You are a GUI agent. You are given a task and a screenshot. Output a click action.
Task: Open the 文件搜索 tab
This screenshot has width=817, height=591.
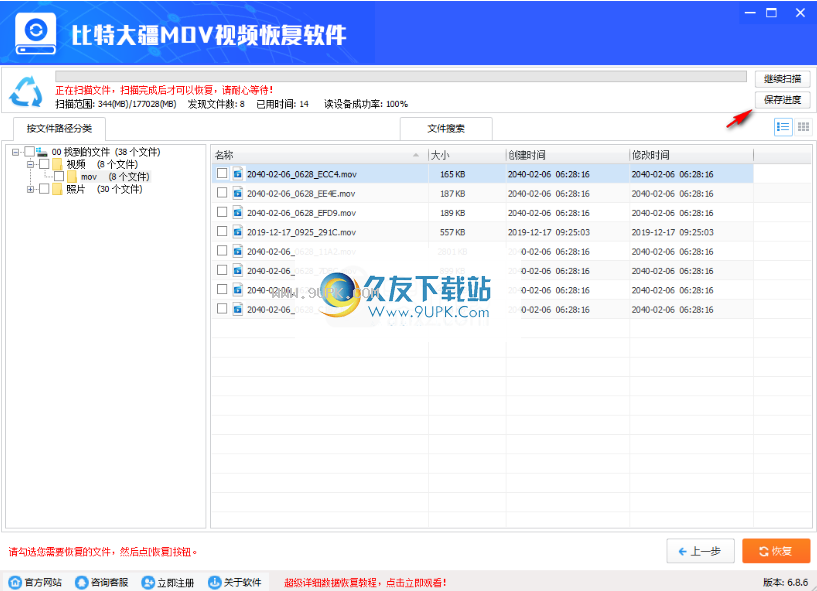(x=446, y=128)
